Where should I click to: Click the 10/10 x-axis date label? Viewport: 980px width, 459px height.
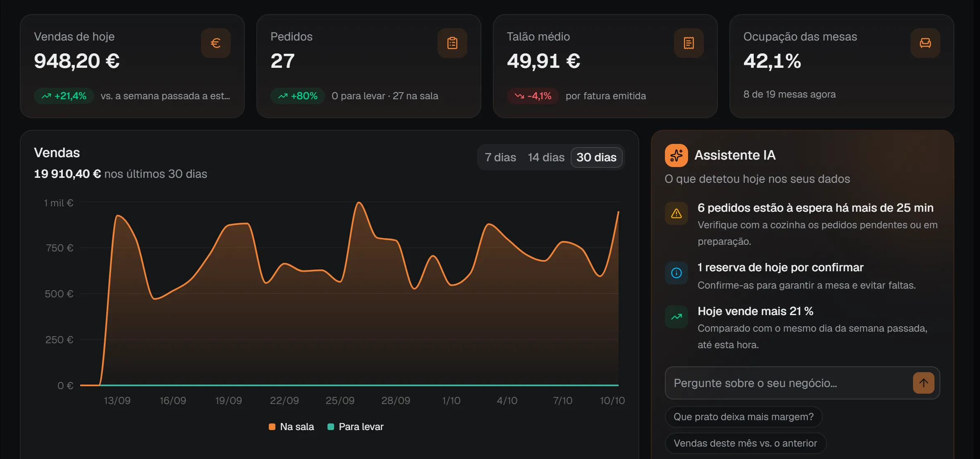click(x=612, y=401)
